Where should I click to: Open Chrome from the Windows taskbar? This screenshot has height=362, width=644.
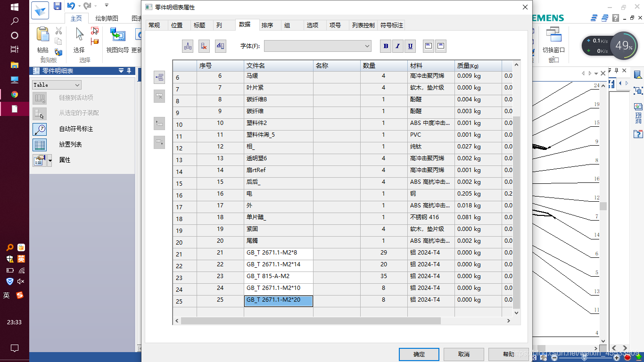pos(15,94)
